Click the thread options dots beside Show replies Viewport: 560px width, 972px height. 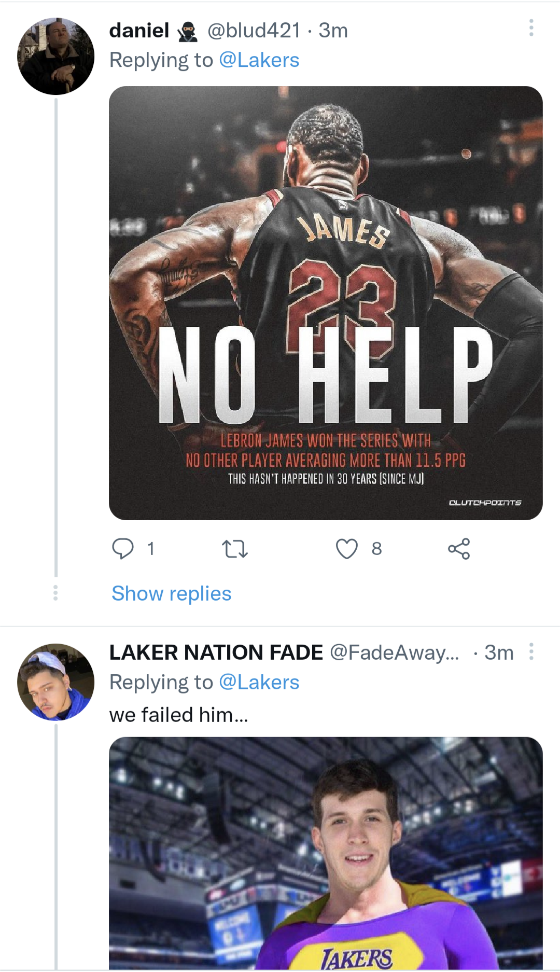(55, 594)
